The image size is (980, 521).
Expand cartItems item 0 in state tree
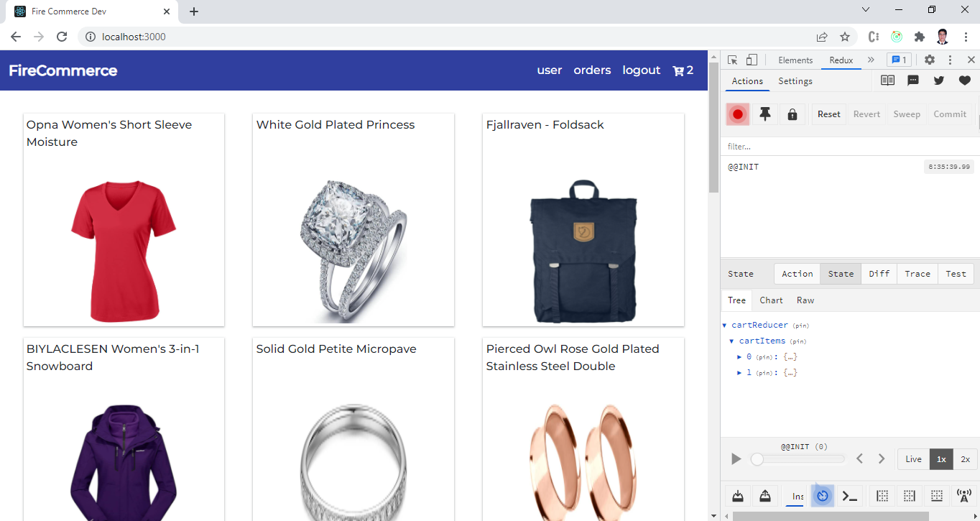point(739,356)
